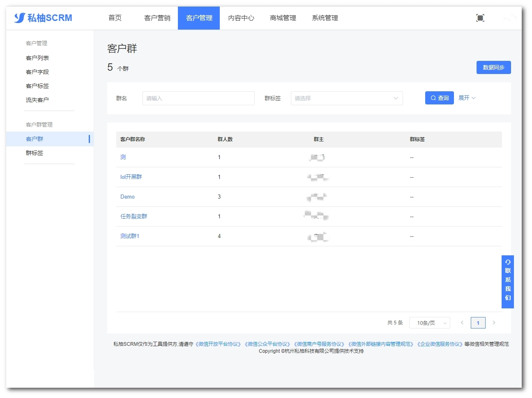Switch to 客户营销 top menu

click(157, 18)
